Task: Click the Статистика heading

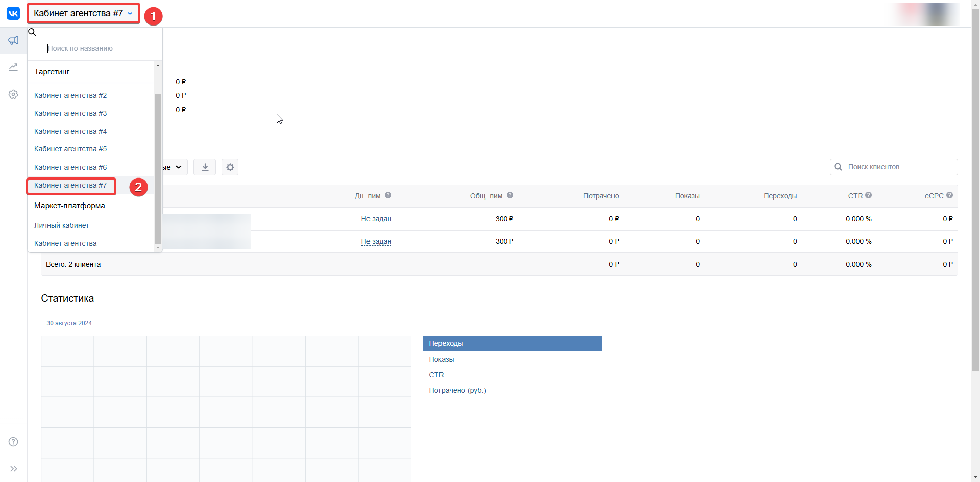Action: pyautogui.click(x=67, y=298)
